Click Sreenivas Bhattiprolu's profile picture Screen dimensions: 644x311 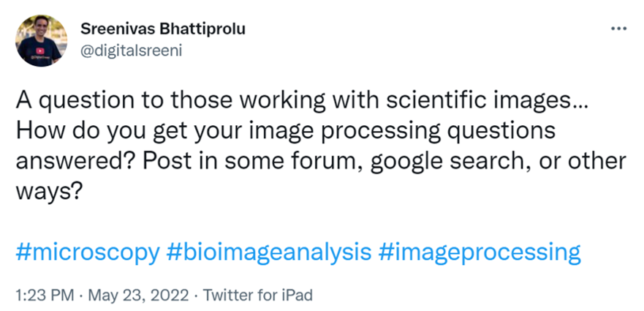coord(41,41)
